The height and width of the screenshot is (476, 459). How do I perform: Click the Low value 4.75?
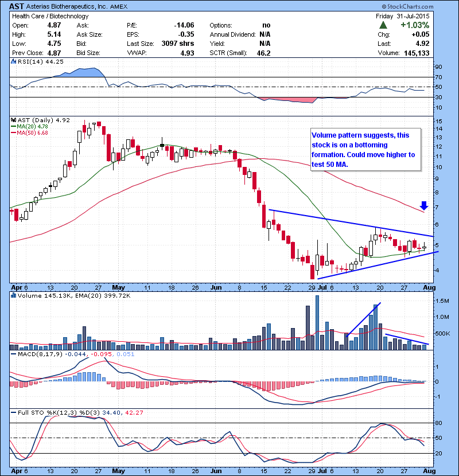tap(54, 44)
